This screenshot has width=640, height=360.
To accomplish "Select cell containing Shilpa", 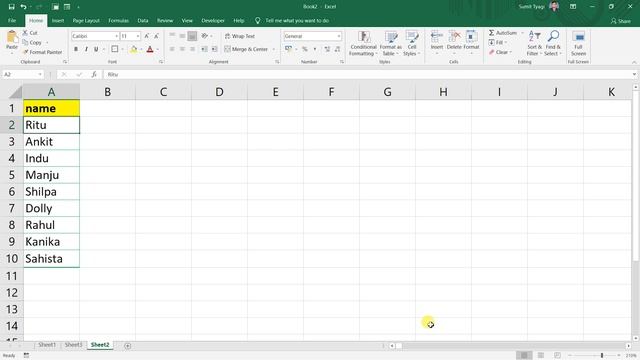I will 51,192.
